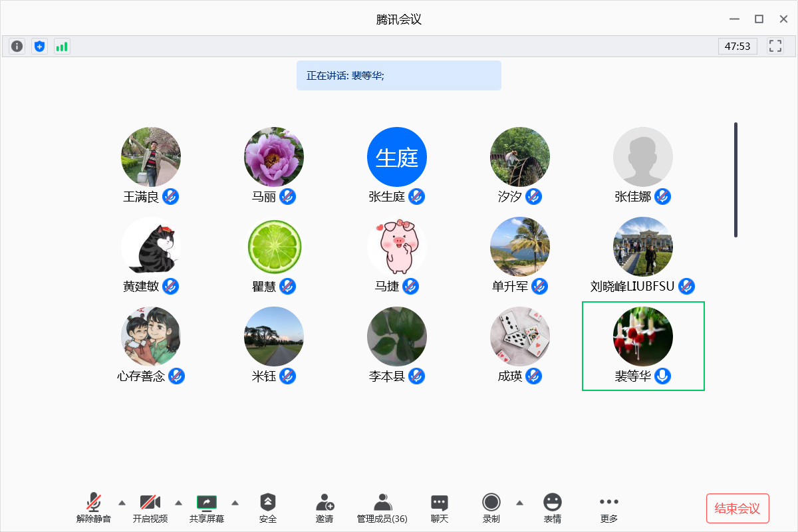Click muted mic icon next to 刘晓峰LIUBFSU
The width and height of the screenshot is (798, 532).
click(x=686, y=286)
